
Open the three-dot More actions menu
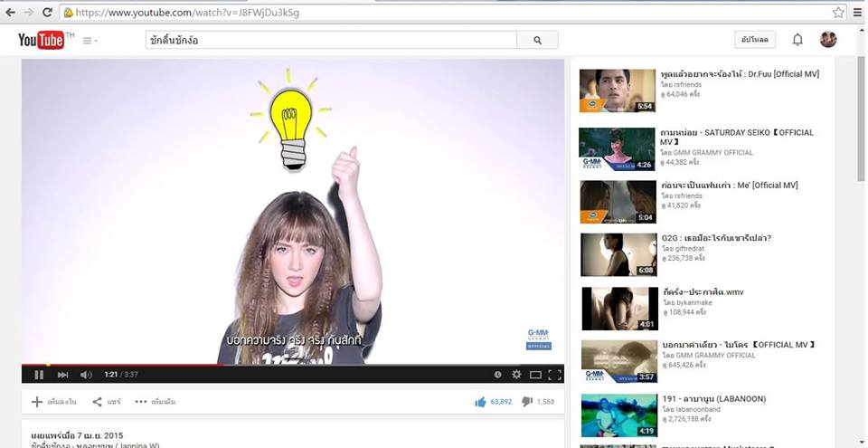pos(155,401)
